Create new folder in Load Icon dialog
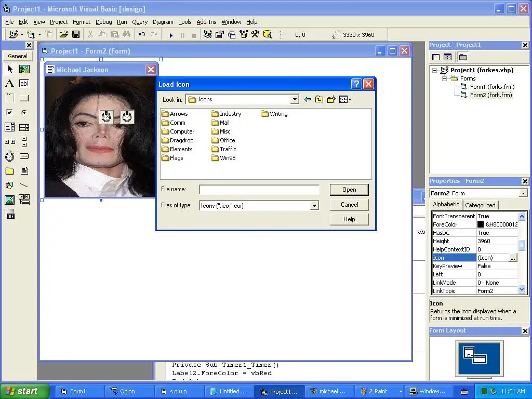The height and width of the screenshot is (399, 532). pyautogui.click(x=331, y=99)
